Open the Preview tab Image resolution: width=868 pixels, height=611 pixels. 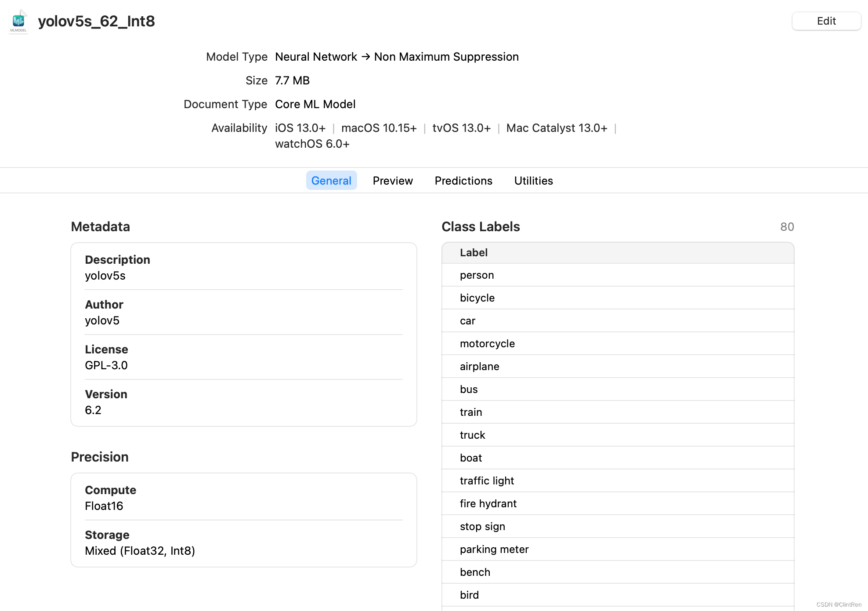393,181
